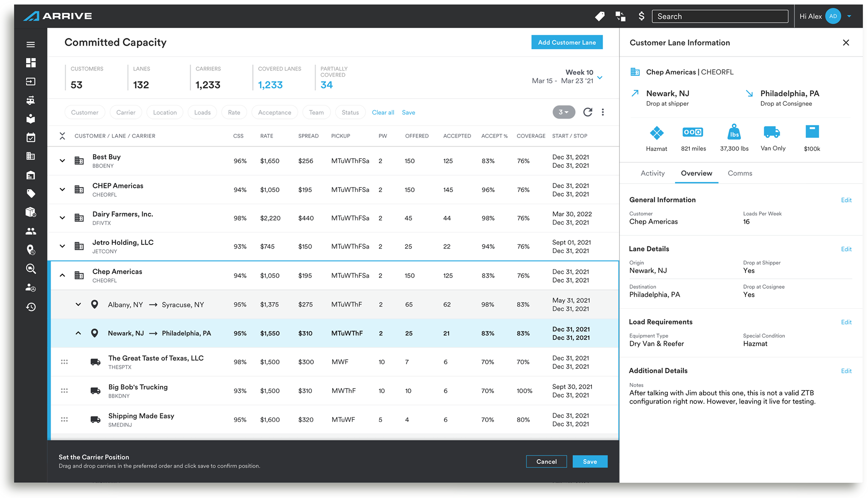Image resolution: width=868 pixels, height=498 pixels.
Task: Expand the CHEP Americas CHEORFL row
Action: (x=62, y=189)
